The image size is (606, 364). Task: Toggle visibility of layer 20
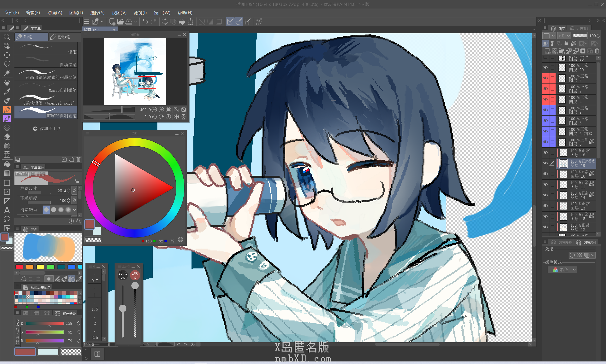(545, 67)
